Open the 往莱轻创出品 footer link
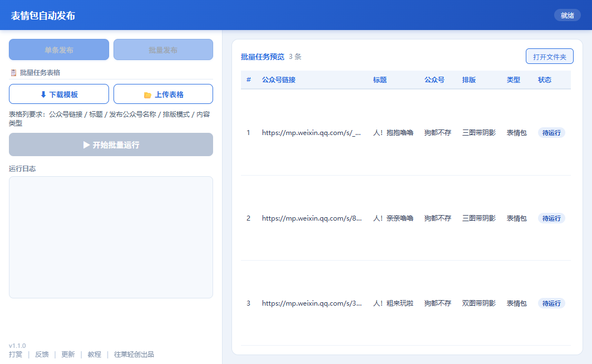This screenshot has width=592, height=364. click(134, 355)
